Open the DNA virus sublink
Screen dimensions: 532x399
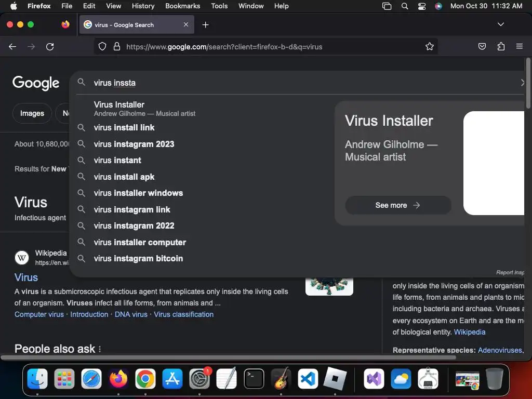coord(131,314)
